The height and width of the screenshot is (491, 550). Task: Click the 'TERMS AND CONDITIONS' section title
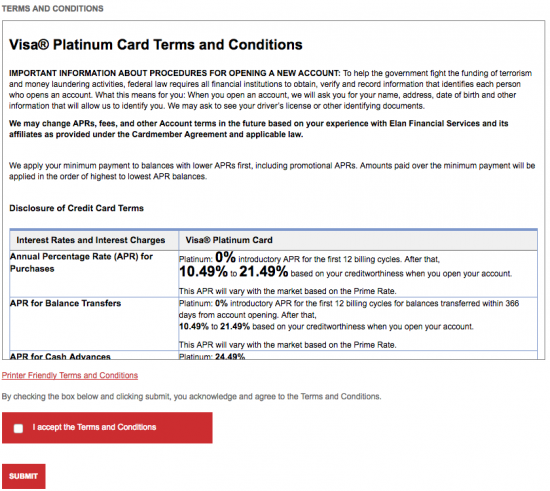[53, 8]
